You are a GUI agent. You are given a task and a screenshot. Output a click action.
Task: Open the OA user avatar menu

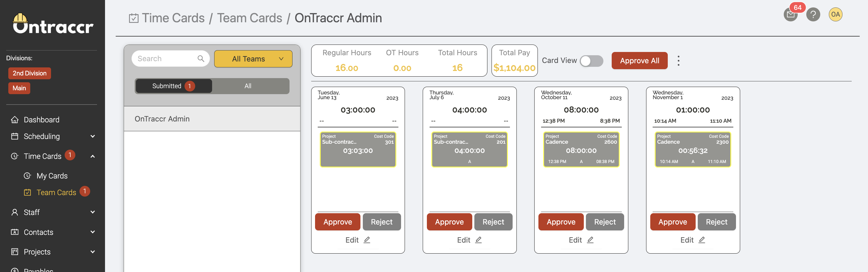click(835, 15)
